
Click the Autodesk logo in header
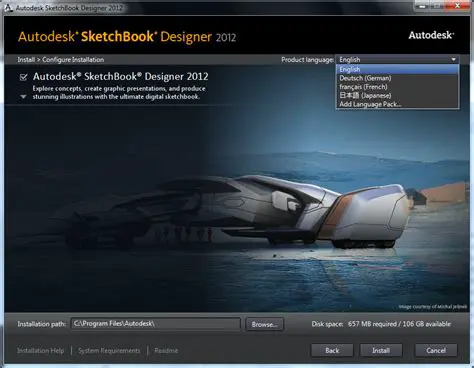click(431, 35)
